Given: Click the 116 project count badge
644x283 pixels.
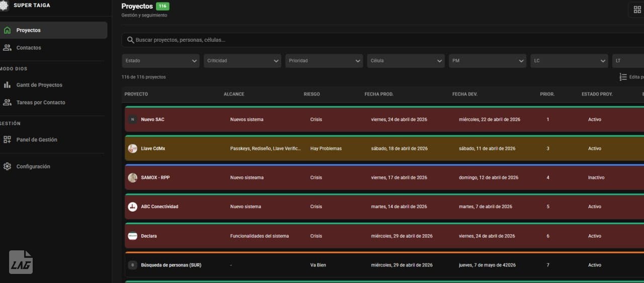Looking at the screenshot, I should (163, 7).
